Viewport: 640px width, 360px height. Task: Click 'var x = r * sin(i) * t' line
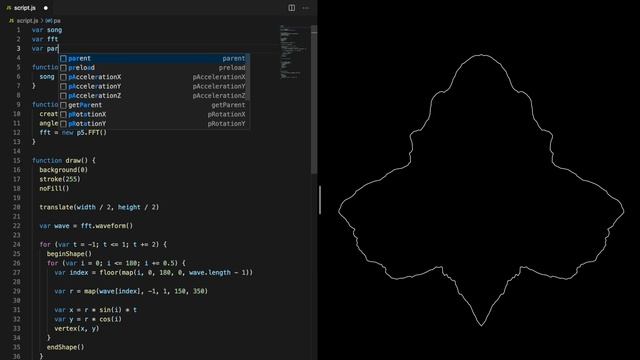point(96,310)
